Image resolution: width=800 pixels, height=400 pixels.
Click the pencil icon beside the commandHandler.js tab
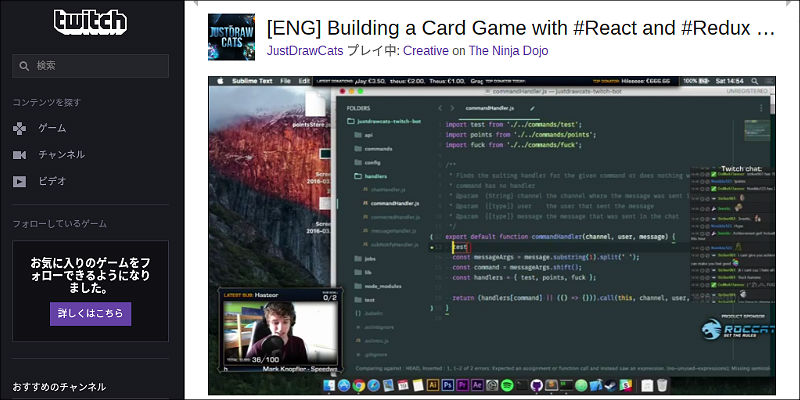point(532,108)
